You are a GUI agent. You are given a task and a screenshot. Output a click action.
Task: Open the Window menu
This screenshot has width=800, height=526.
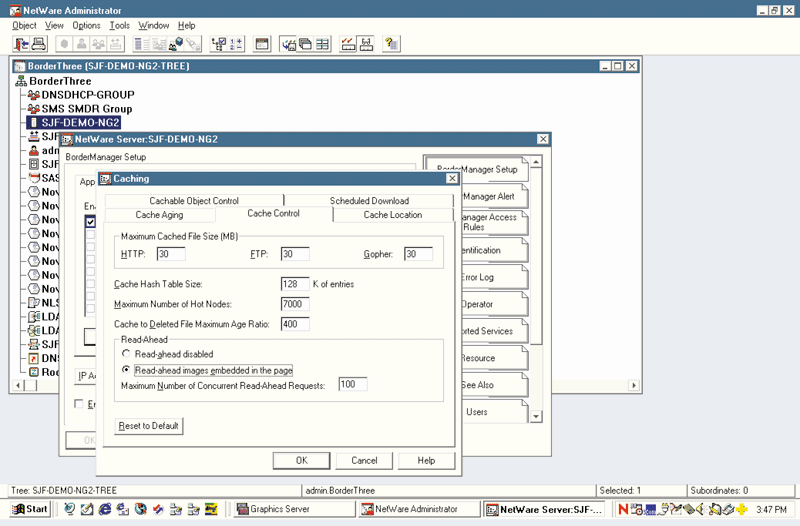point(154,26)
